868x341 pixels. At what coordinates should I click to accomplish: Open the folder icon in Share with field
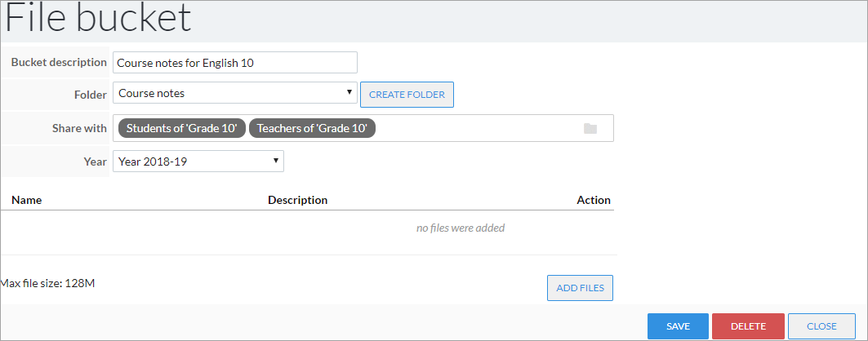click(x=590, y=129)
